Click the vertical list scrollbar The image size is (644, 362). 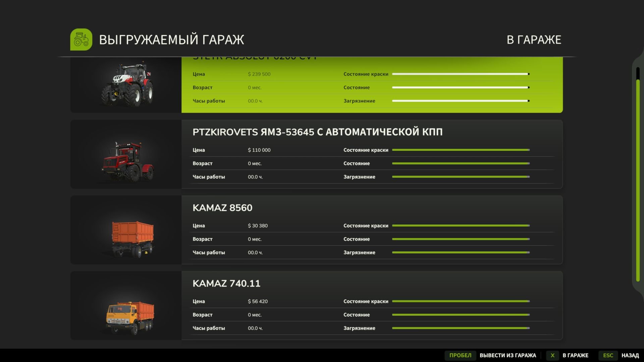[638, 174]
